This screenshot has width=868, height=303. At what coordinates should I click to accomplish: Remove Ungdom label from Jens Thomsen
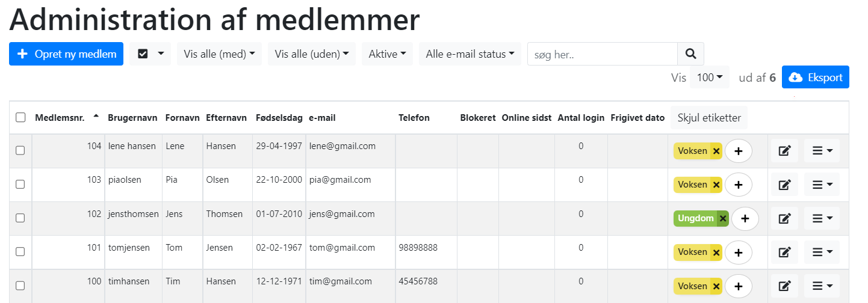pos(723,218)
